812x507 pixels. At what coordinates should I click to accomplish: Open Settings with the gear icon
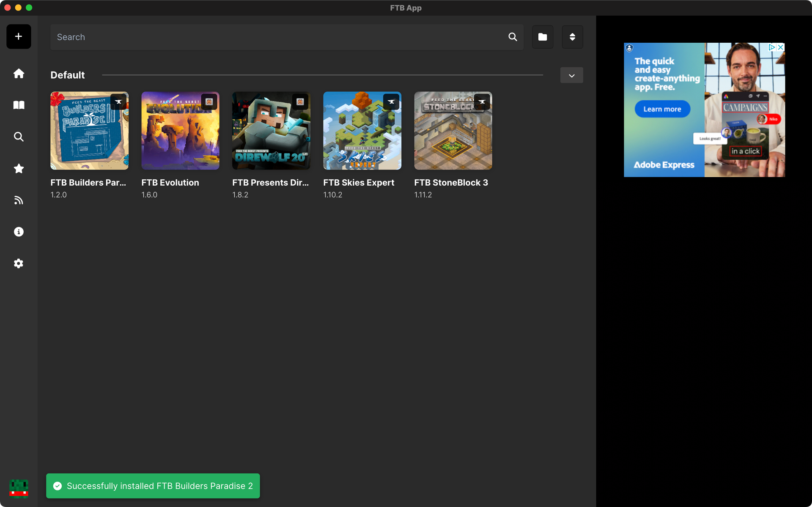tap(19, 263)
